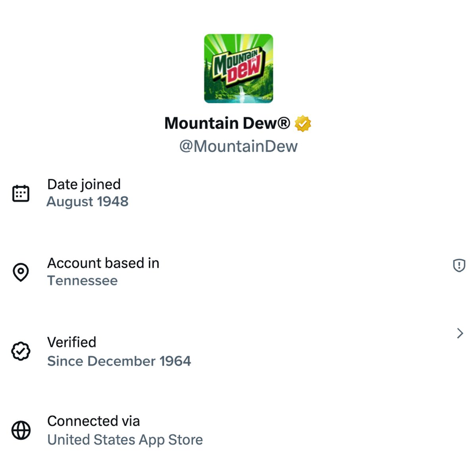Open the @MountainDew handle
Image resolution: width=476 pixels, height=476 pixels.
238,146
